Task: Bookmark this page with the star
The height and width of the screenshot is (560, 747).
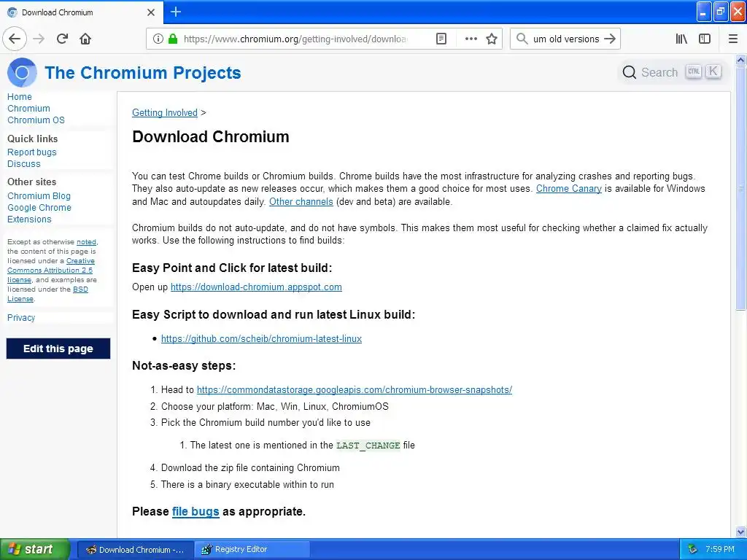Action: point(492,39)
